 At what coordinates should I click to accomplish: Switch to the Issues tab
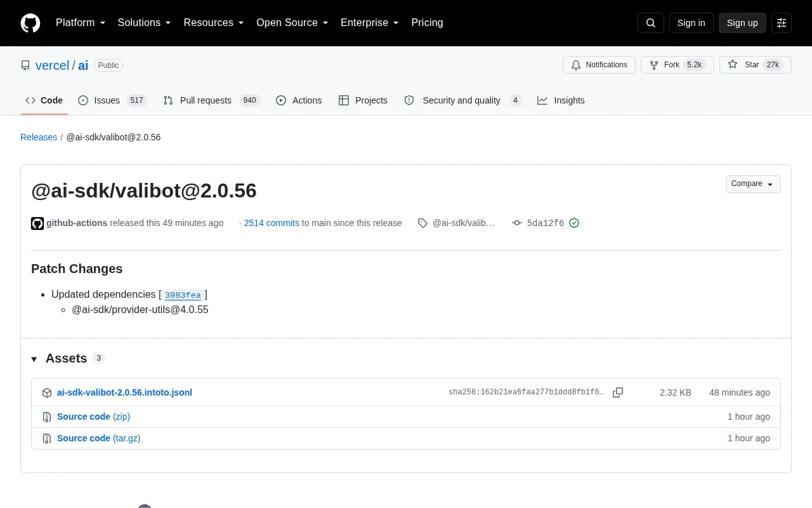pyautogui.click(x=112, y=100)
